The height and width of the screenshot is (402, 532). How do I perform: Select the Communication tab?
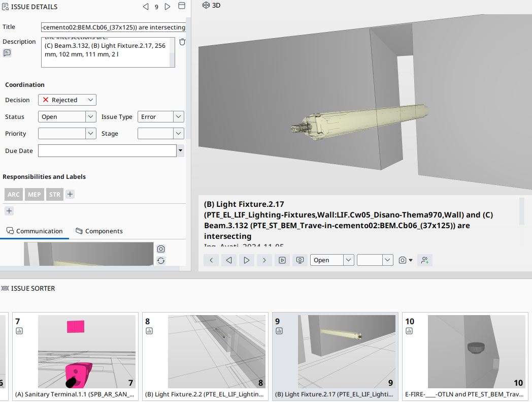tap(35, 231)
